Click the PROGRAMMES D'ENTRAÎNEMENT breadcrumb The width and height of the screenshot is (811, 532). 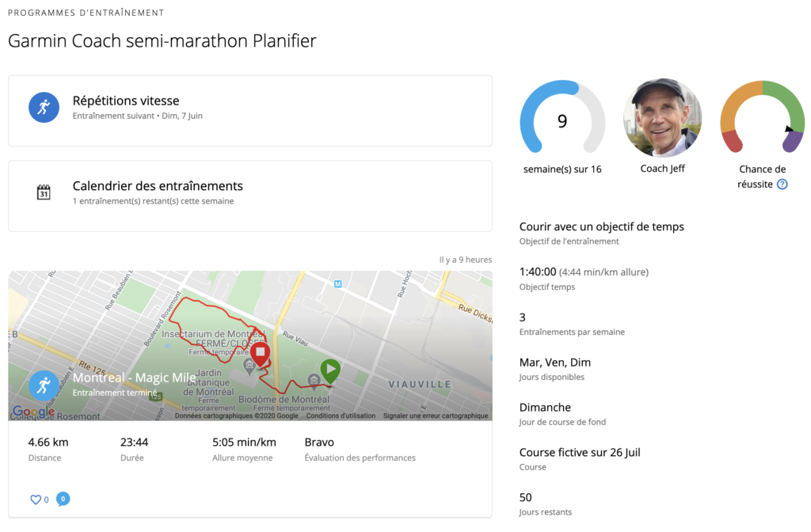point(86,13)
